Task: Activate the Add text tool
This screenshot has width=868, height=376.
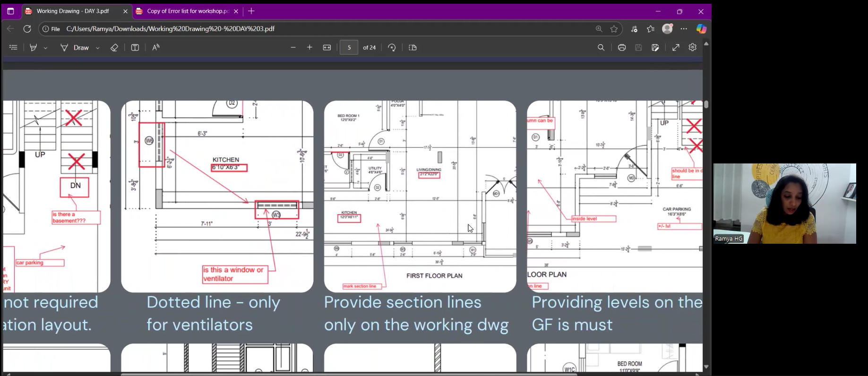Action: [135, 48]
